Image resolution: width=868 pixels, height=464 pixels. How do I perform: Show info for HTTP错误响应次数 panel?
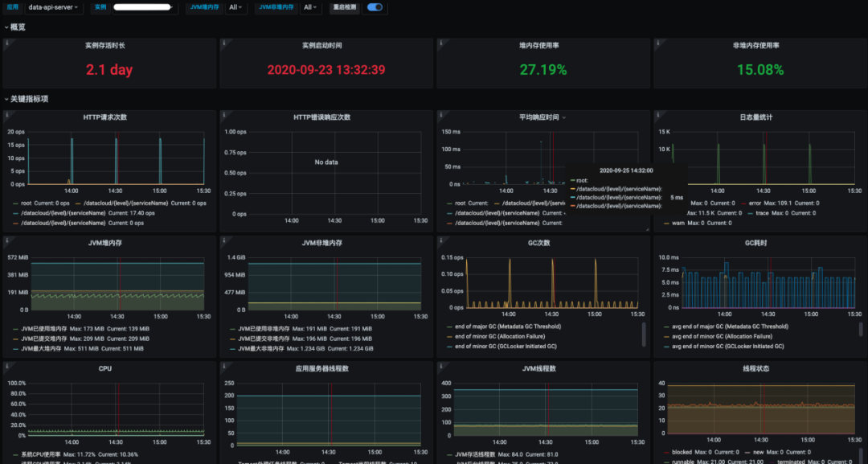coord(223,115)
